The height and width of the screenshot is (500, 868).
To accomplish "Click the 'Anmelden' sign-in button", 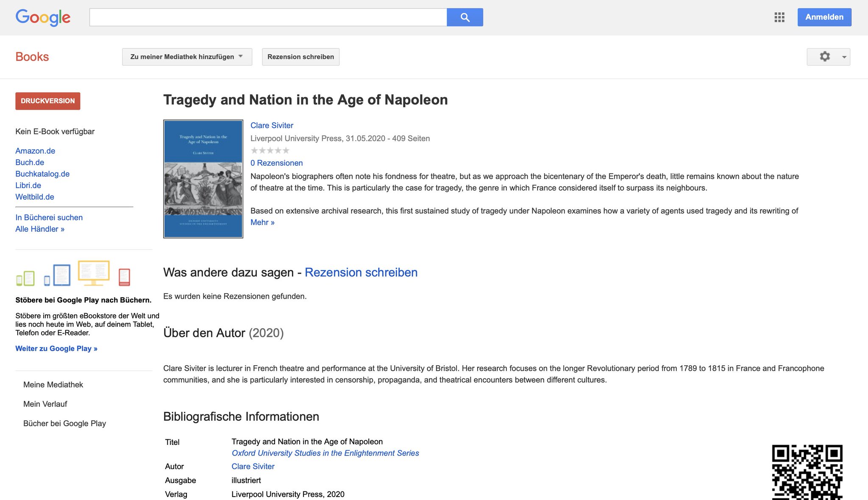I will tap(824, 17).
